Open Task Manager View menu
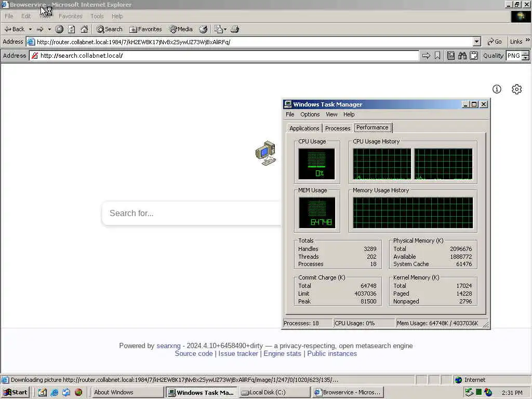 pyautogui.click(x=331, y=114)
